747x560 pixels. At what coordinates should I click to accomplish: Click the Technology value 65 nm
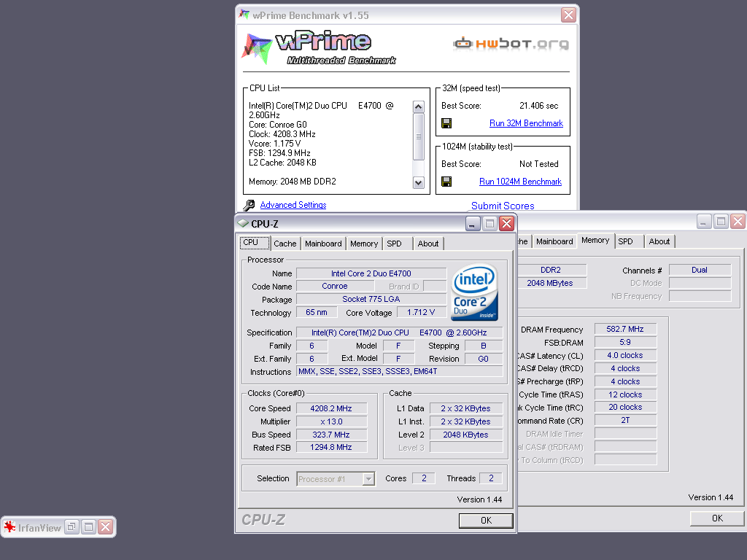click(317, 312)
